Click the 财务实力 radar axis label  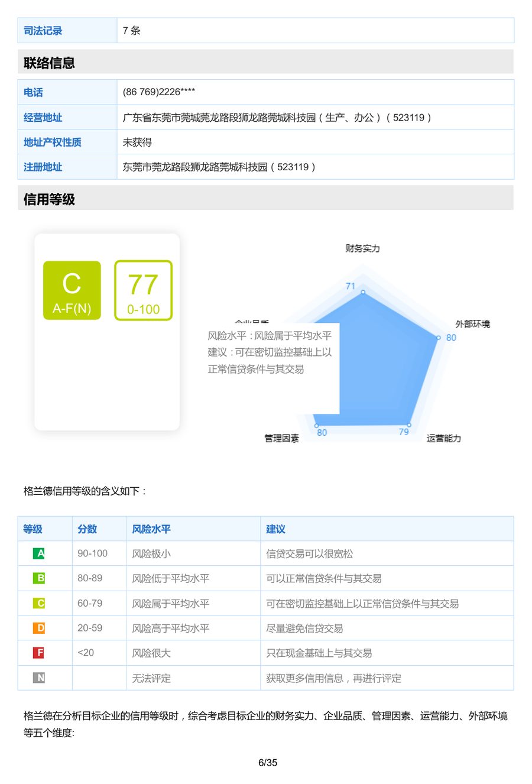click(362, 248)
